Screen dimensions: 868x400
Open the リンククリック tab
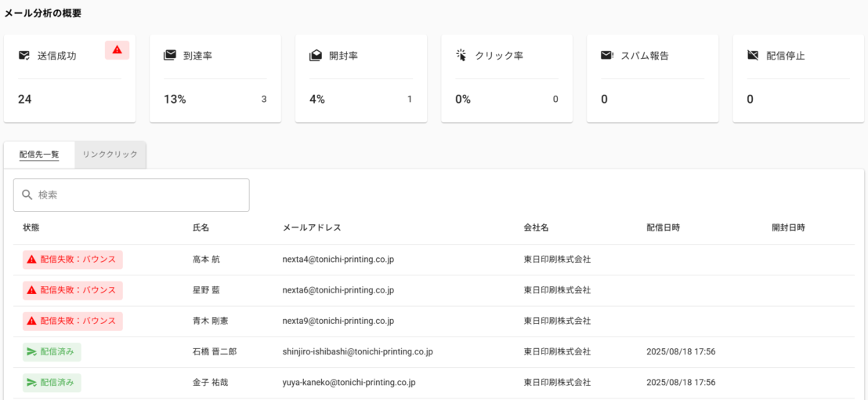click(x=110, y=155)
